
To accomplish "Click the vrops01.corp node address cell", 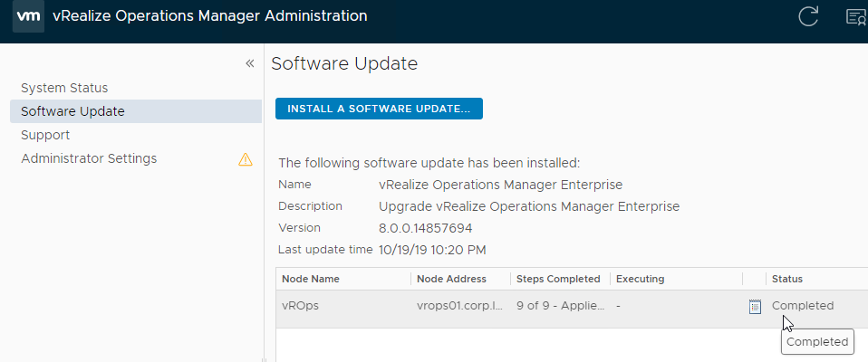I will pos(459,306).
